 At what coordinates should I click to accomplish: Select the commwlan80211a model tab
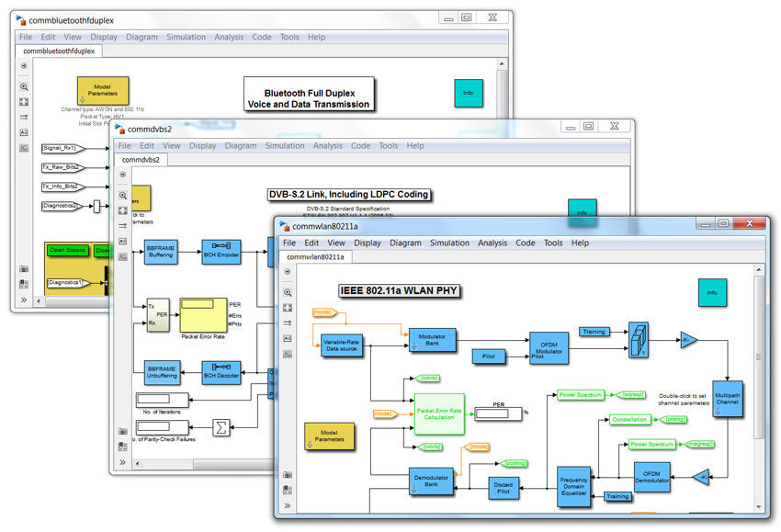(317, 258)
